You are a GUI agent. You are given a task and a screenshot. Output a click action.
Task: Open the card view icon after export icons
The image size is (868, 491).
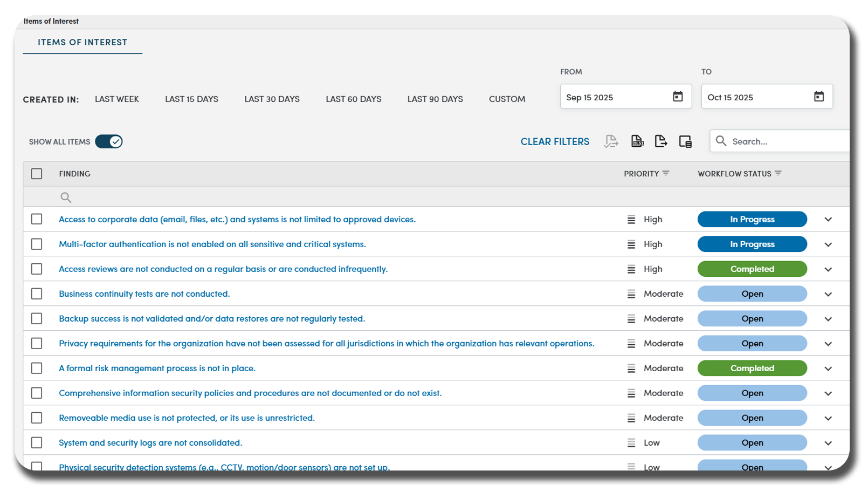point(685,141)
